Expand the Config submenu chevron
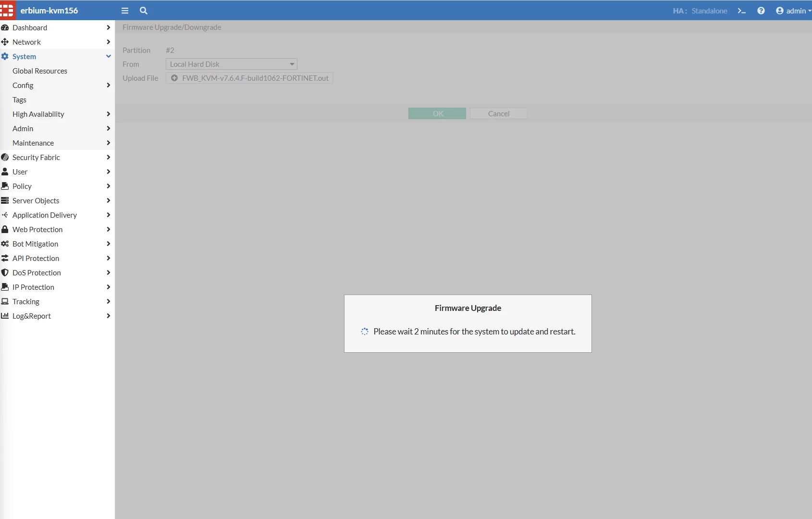 coord(108,85)
